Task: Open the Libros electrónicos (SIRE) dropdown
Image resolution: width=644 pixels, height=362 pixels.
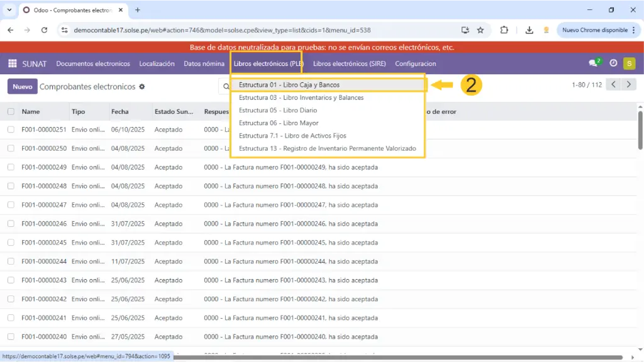Action: 349,63
